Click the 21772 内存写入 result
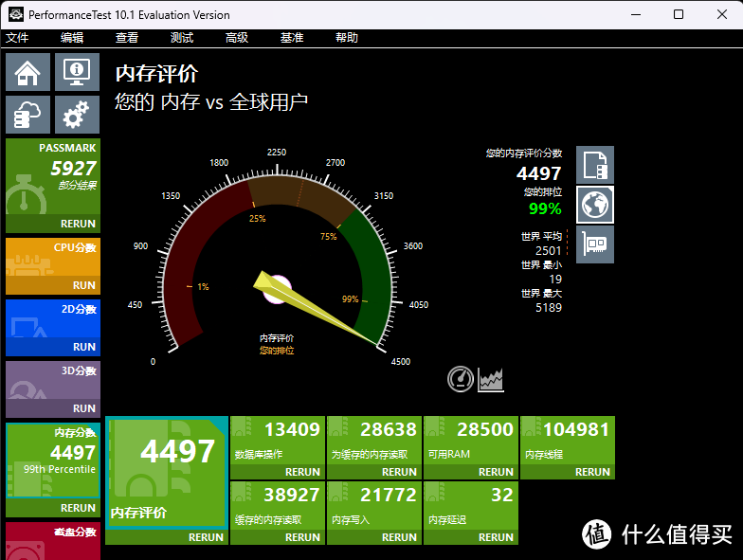 click(374, 506)
